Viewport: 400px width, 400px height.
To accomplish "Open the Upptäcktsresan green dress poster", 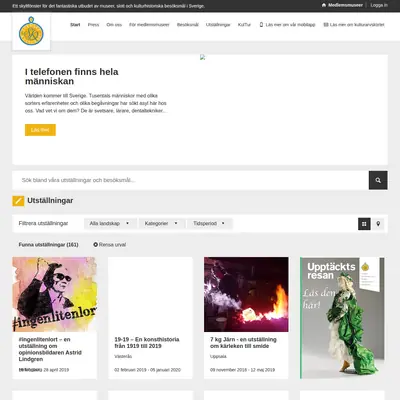I will tap(342, 318).
